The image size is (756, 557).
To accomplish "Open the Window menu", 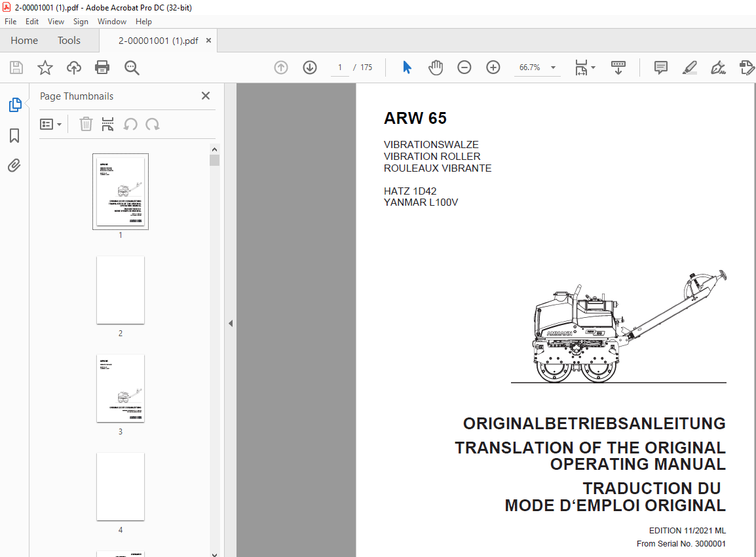I will pyautogui.click(x=112, y=21).
